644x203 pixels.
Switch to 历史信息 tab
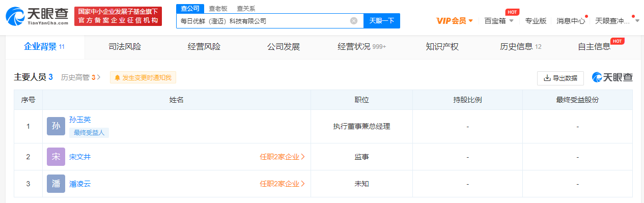click(x=521, y=47)
